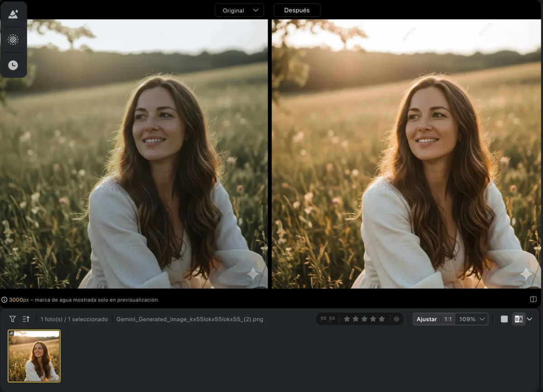Switch to the Después view
The height and width of the screenshot is (392, 543).
[x=297, y=10]
